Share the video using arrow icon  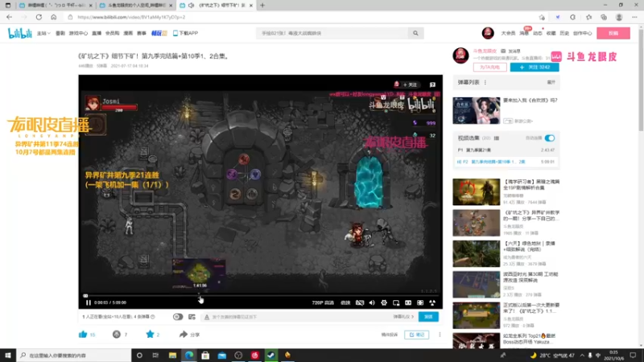click(x=184, y=335)
